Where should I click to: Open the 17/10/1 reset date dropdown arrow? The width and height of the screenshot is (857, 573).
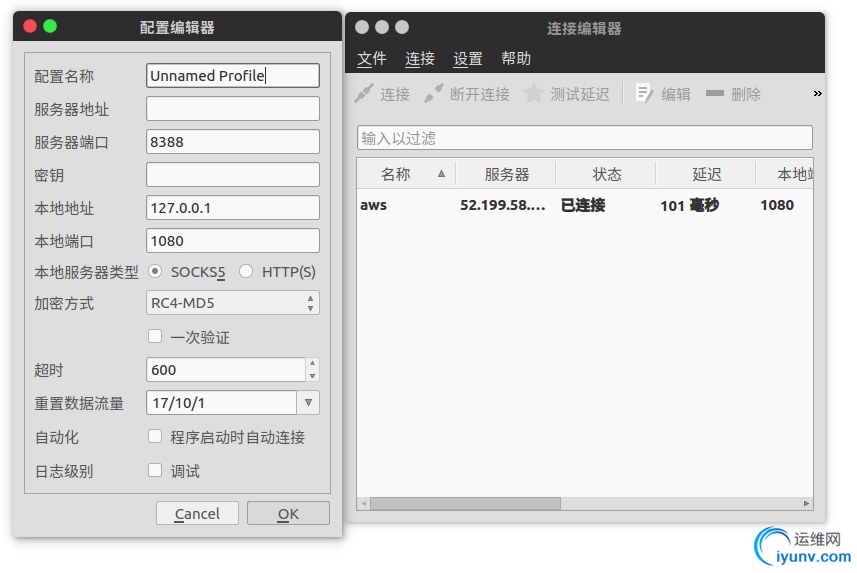[308, 402]
